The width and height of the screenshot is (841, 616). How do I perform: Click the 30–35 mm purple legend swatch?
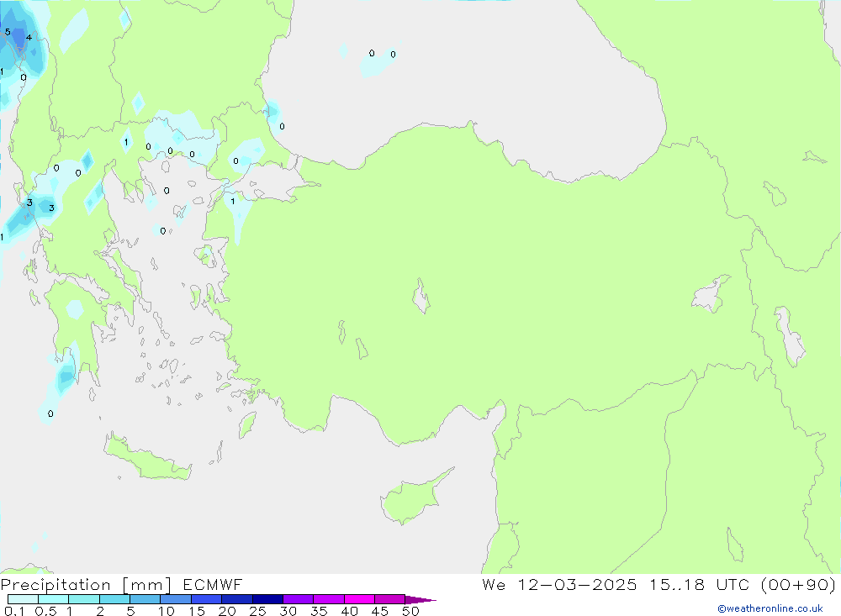click(298, 599)
